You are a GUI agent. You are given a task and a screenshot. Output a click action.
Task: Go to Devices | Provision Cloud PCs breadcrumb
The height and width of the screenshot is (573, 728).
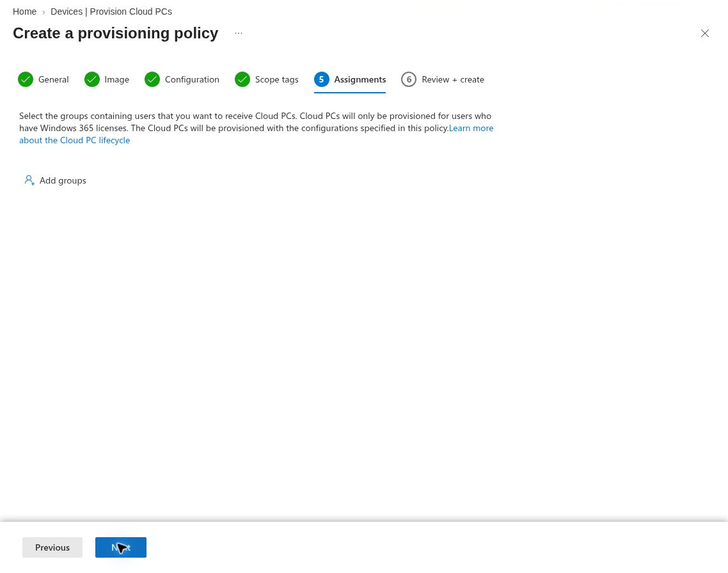point(111,12)
